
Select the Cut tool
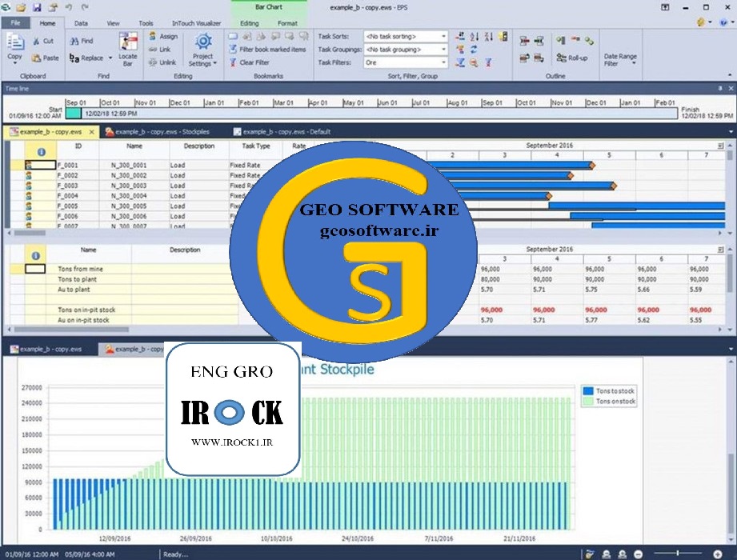43,41
